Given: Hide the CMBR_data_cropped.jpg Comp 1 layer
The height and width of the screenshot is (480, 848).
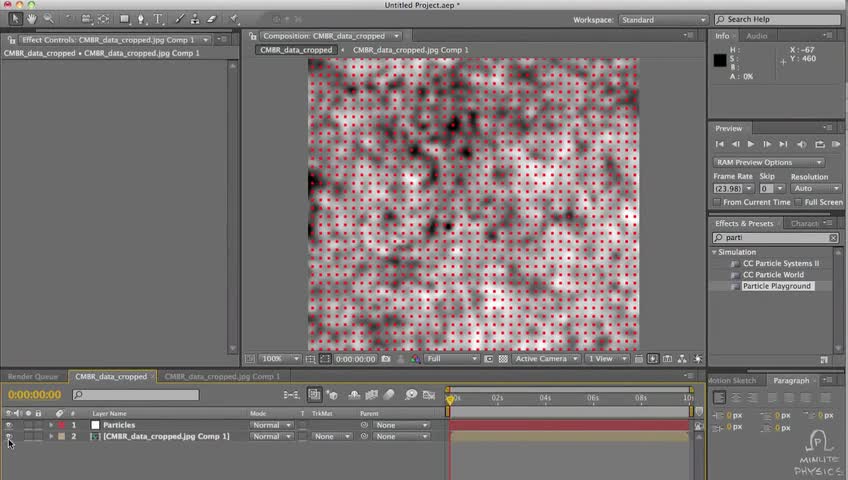Looking at the screenshot, I should pyautogui.click(x=9, y=436).
